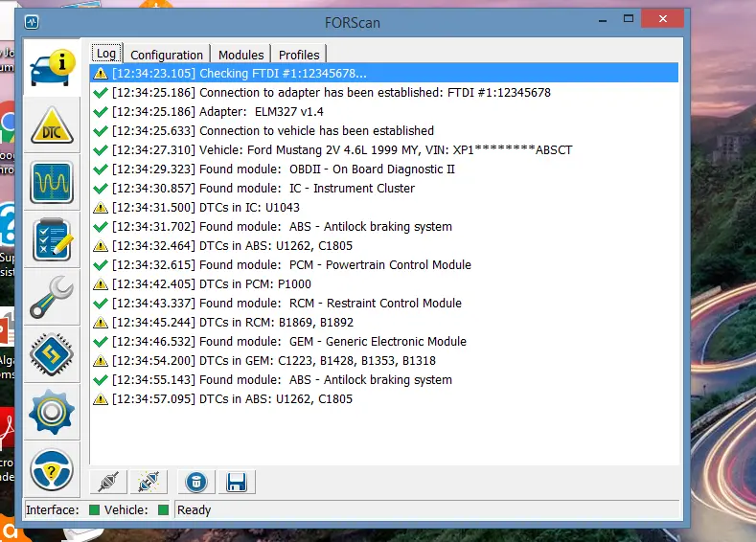Select 'Found module: RCM - Restraint Control Module'
This screenshot has height=542, width=756.
tap(384, 303)
